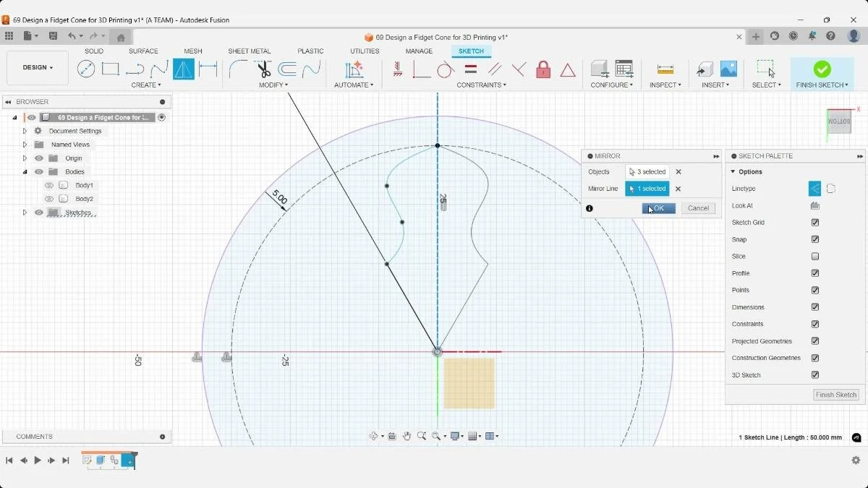The height and width of the screenshot is (488, 868).
Task: Expand the Sketches tree node
Action: tap(25, 213)
